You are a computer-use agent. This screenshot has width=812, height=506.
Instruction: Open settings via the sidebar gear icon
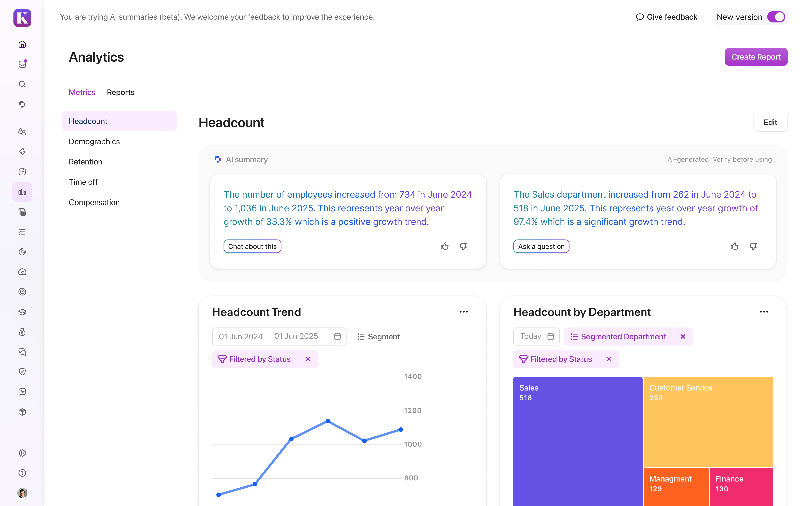click(x=22, y=453)
